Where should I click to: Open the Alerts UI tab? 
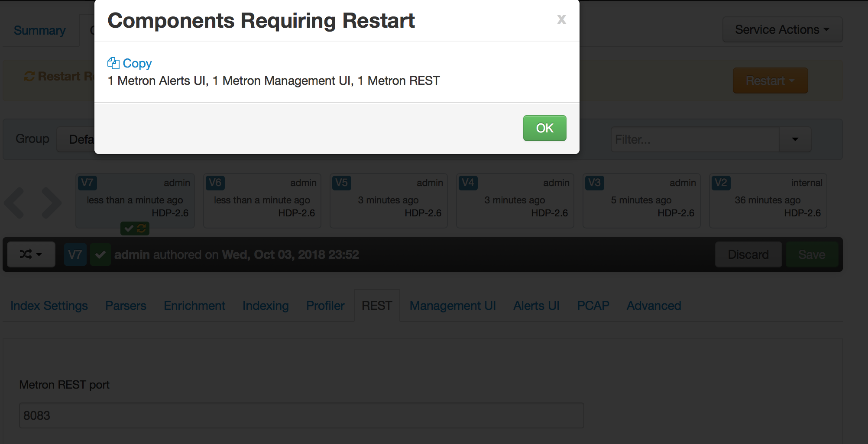pyautogui.click(x=536, y=306)
